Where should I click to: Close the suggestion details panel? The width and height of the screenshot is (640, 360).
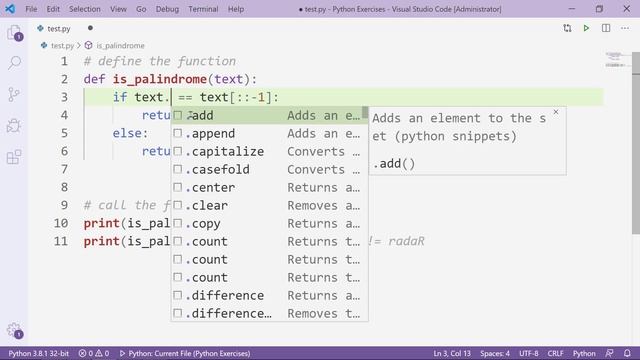coord(556,112)
